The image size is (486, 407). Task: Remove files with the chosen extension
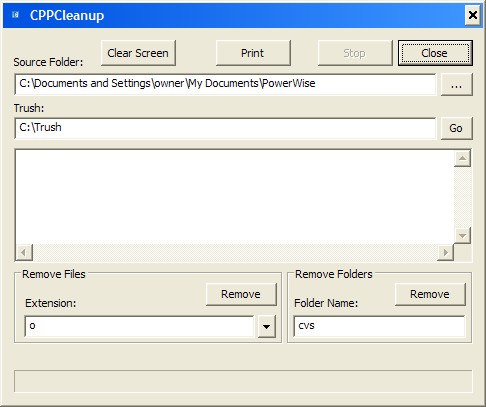tap(241, 294)
